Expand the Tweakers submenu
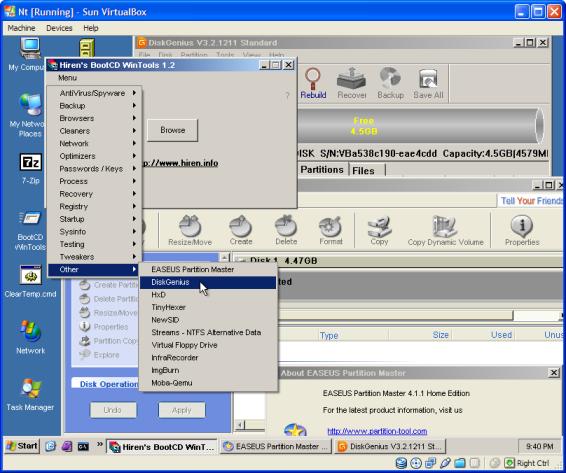The height and width of the screenshot is (473, 566). (x=93, y=257)
